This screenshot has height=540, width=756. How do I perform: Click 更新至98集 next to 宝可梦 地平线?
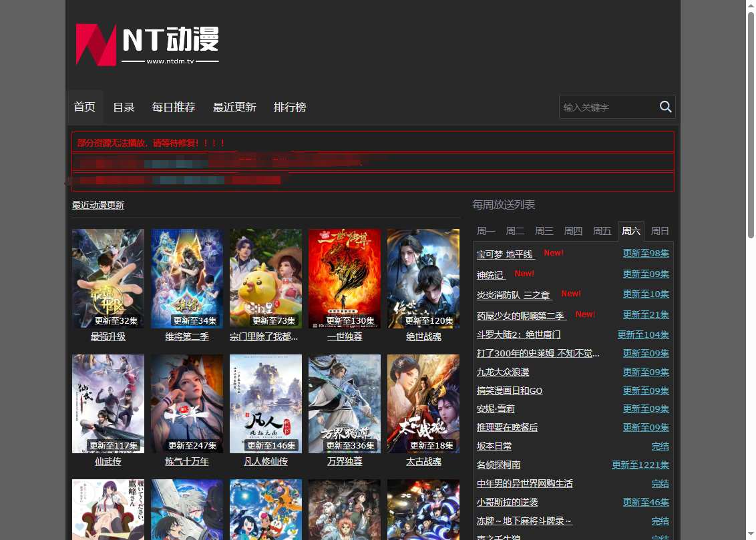coord(646,253)
